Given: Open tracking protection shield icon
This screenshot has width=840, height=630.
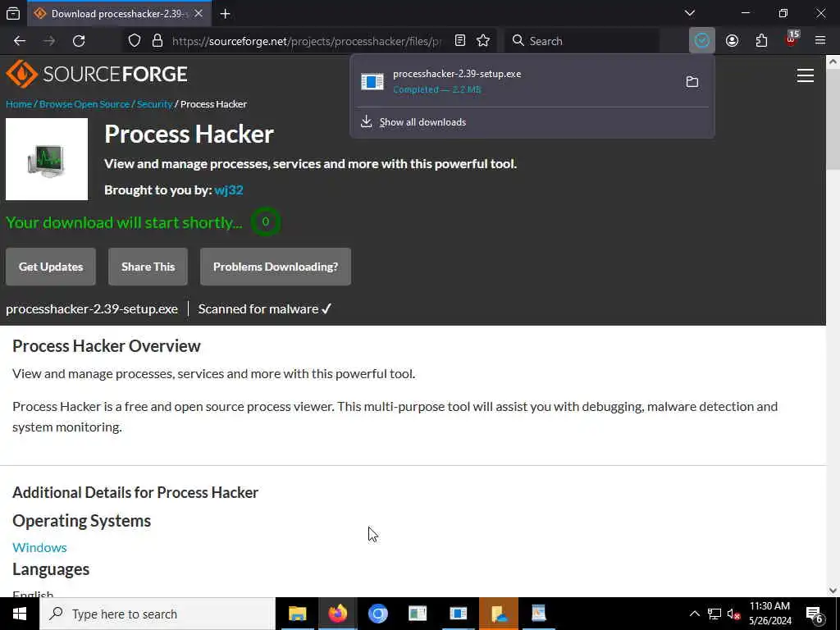Looking at the screenshot, I should pyautogui.click(x=135, y=41).
